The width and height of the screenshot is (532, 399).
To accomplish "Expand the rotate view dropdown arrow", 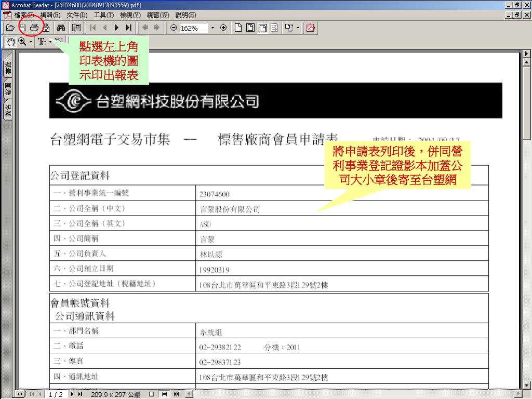I will point(298,28).
